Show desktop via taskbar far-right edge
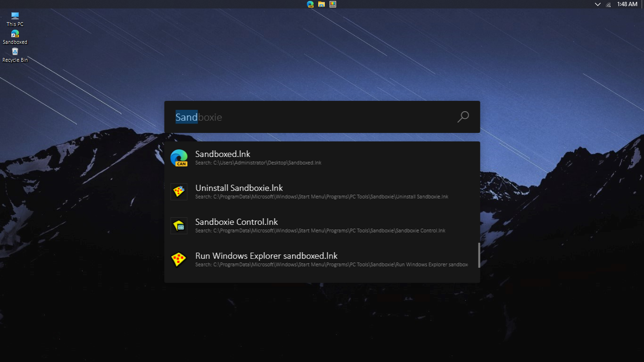 point(643,4)
